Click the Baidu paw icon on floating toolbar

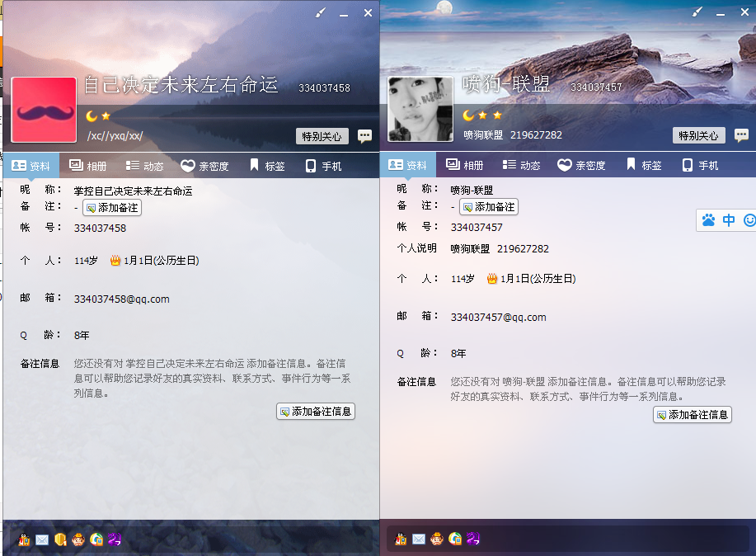(708, 220)
